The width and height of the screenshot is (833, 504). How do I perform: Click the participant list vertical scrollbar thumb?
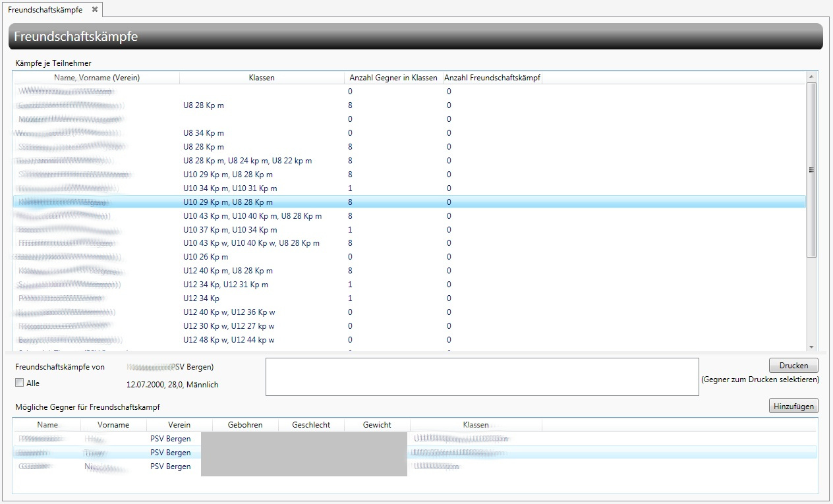click(811, 170)
